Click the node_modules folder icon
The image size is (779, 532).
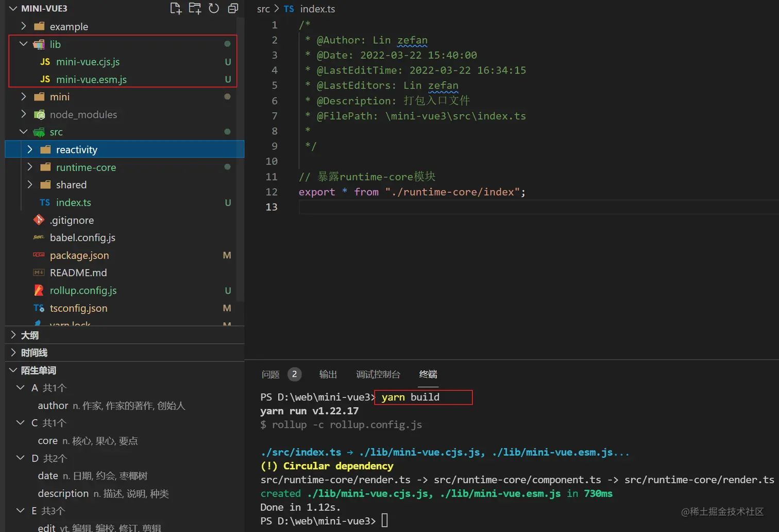[39, 114]
